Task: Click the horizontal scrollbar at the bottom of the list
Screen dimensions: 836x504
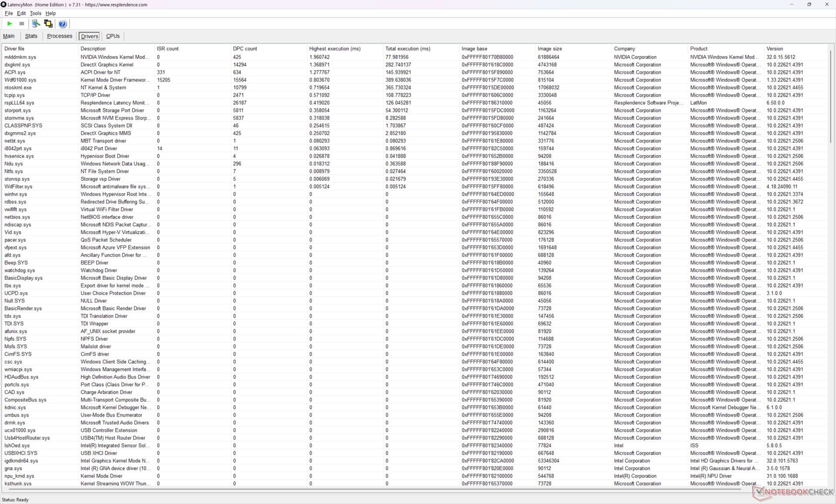Action: click(x=370, y=489)
